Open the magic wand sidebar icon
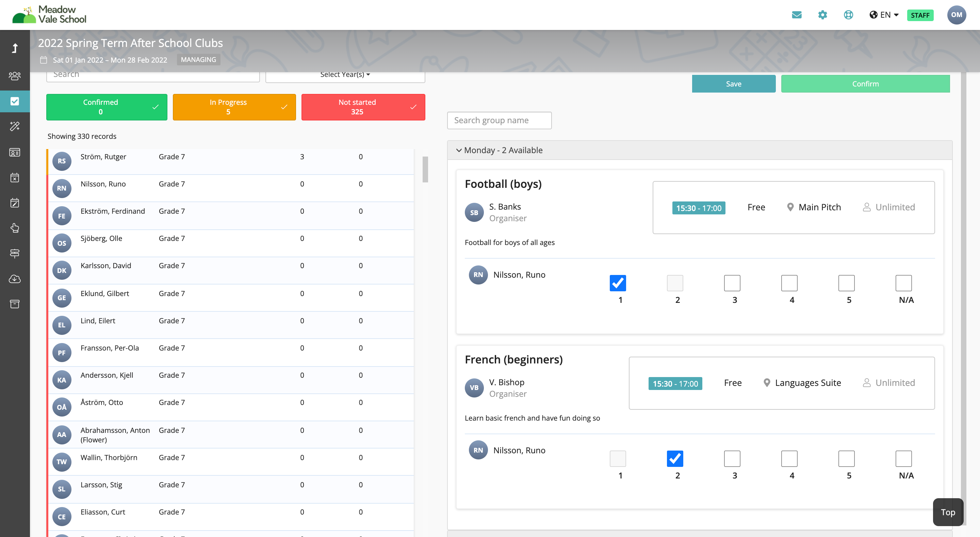Viewport: 980px width, 537px height. point(15,126)
